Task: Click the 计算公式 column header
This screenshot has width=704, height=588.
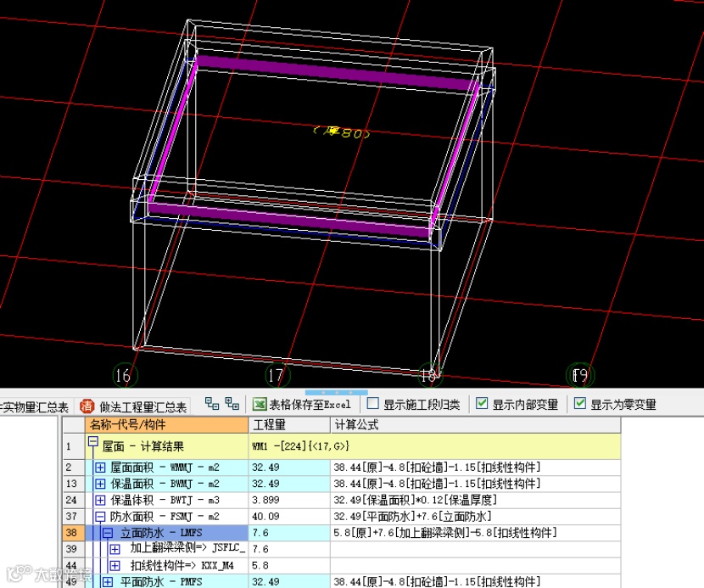Action: [x=476, y=424]
